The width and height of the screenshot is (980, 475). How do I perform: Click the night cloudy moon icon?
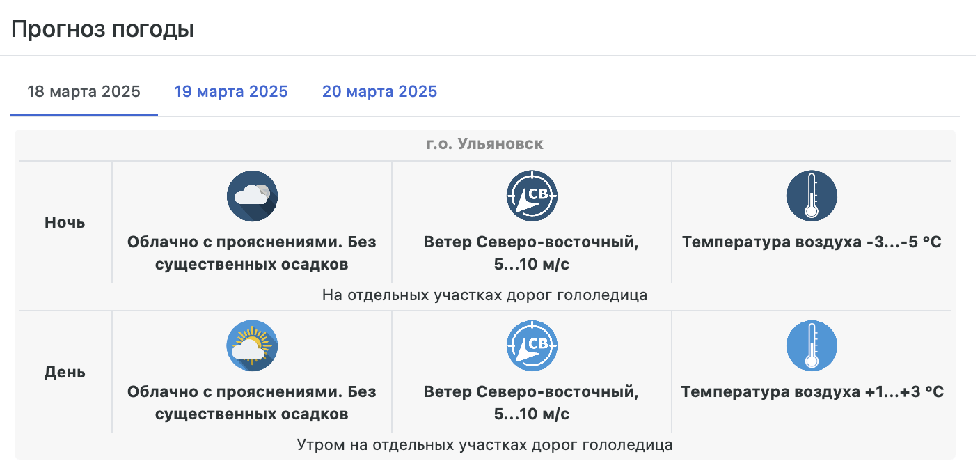252,196
